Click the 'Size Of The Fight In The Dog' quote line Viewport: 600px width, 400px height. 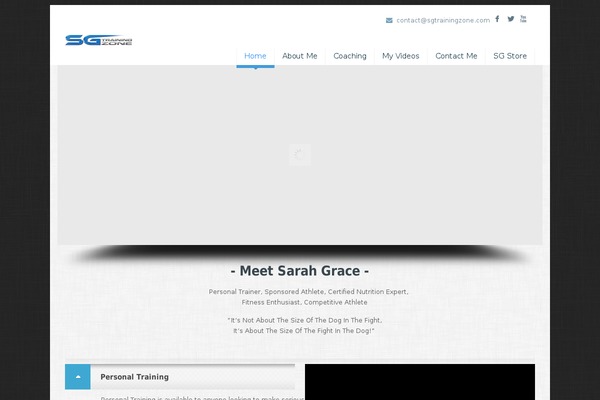point(304,331)
